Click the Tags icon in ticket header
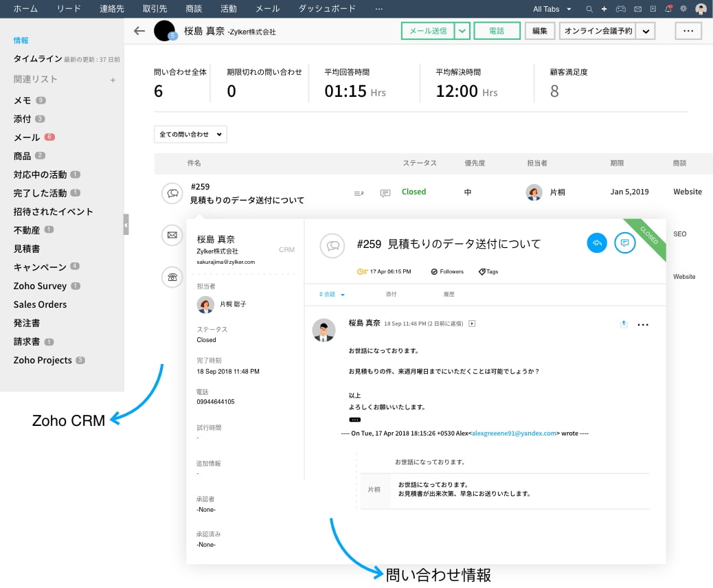The image size is (713, 588). (x=482, y=271)
